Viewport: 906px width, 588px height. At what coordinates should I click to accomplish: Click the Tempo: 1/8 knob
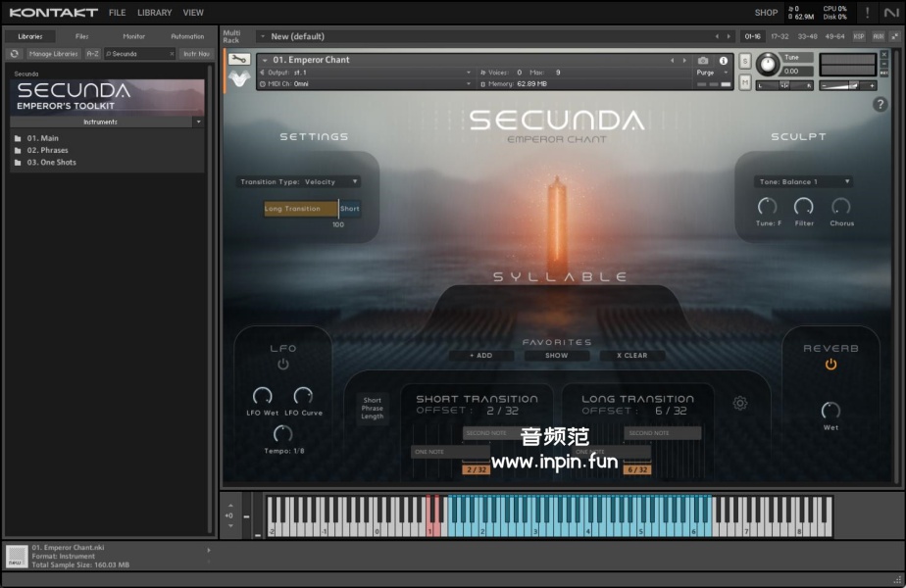(x=282, y=434)
